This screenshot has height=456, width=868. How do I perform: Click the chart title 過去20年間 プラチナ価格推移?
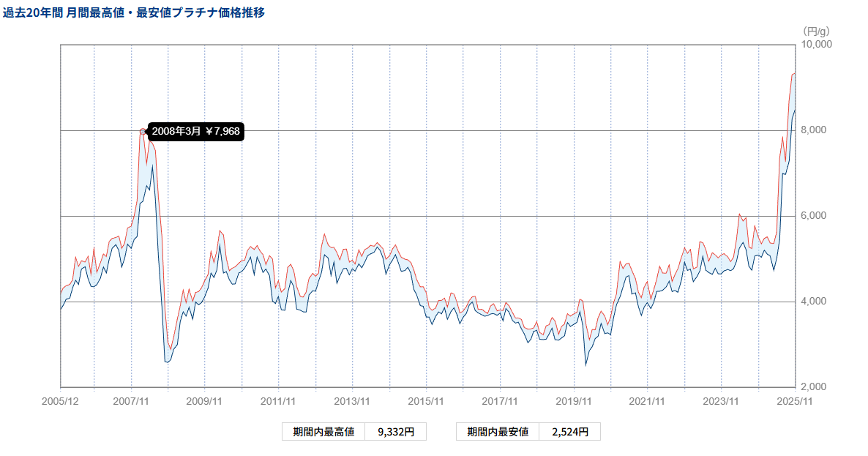[x=134, y=12]
